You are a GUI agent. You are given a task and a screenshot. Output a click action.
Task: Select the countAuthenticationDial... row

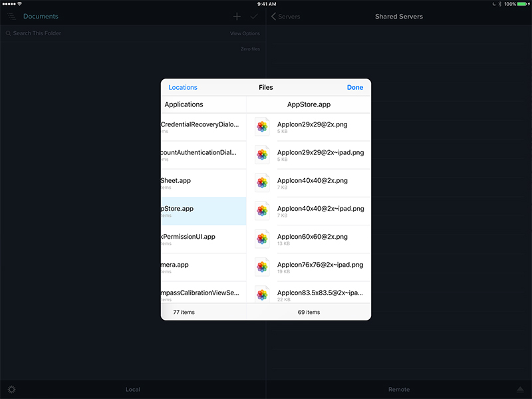point(203,156)
